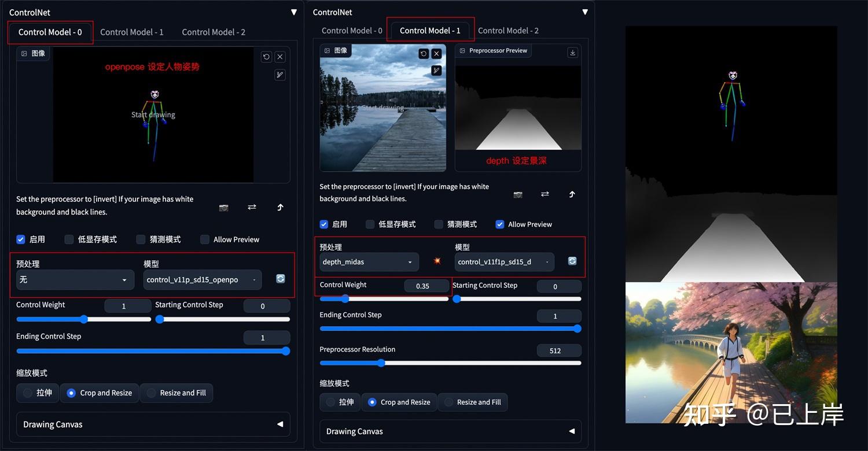Select the camera capture icon in Control Model 0

(223, 207)
